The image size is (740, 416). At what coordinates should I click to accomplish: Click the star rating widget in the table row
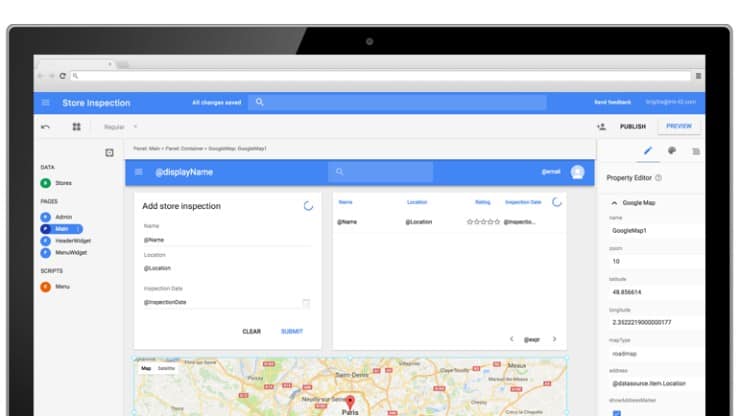[x=483, y=221]
